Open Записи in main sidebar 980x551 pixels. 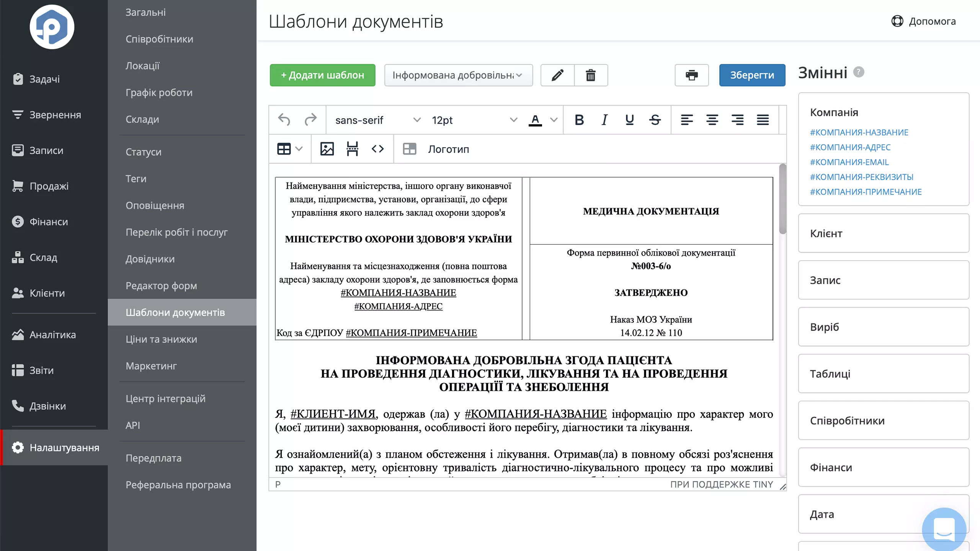[x=54, y=150]
